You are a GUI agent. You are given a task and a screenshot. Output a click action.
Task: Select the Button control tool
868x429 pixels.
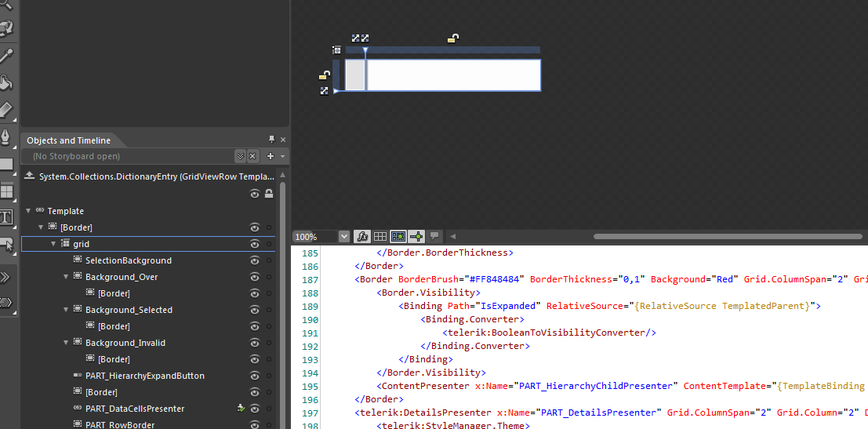pos(6,244)
